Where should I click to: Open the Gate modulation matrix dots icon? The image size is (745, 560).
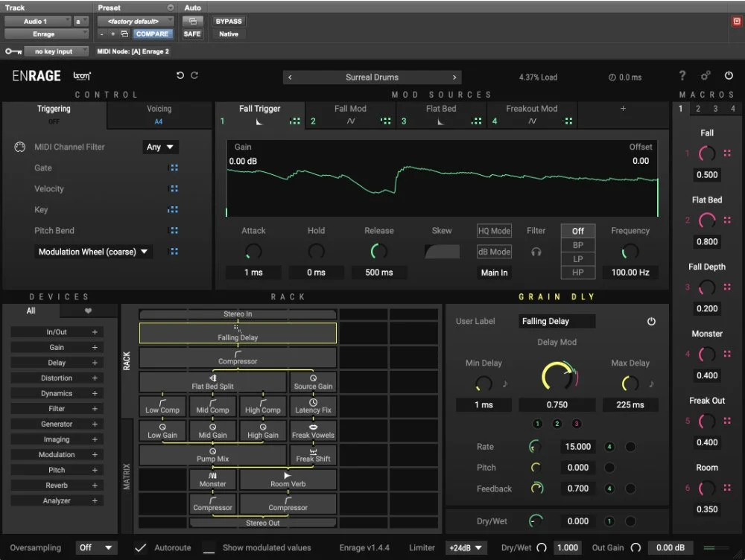pyautogui.click(x=174, y=168)
